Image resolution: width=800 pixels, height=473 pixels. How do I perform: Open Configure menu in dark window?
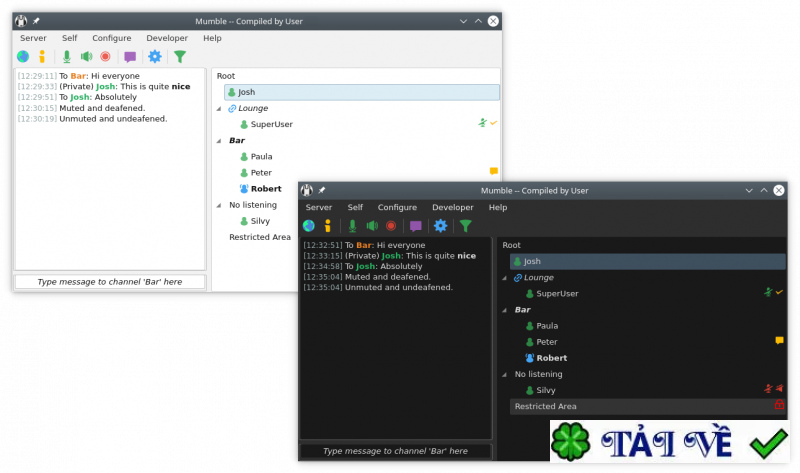pos(397,207)
